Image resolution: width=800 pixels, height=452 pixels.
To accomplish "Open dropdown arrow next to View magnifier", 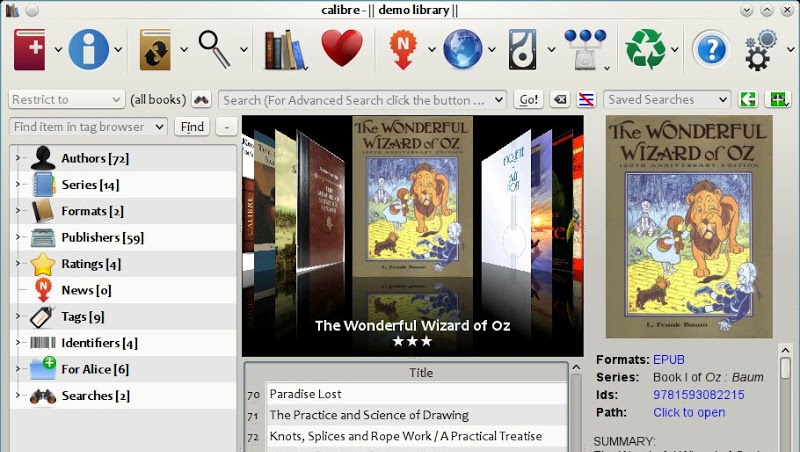I will (x=244, y=49).
